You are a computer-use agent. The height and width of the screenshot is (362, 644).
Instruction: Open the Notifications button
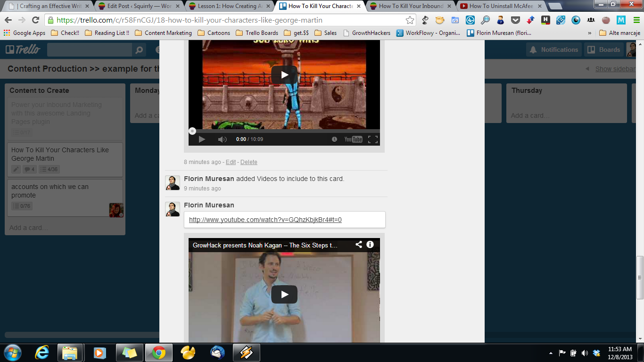point(553,49)
